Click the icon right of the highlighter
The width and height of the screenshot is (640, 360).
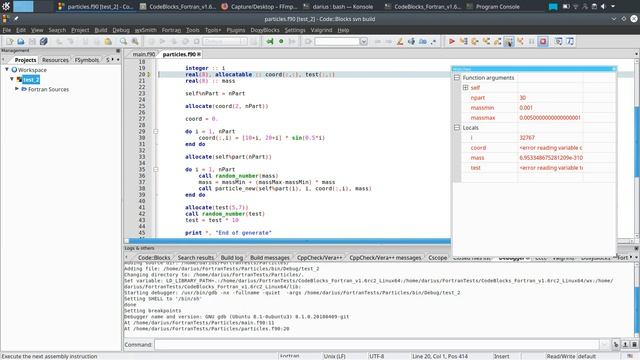411,41
